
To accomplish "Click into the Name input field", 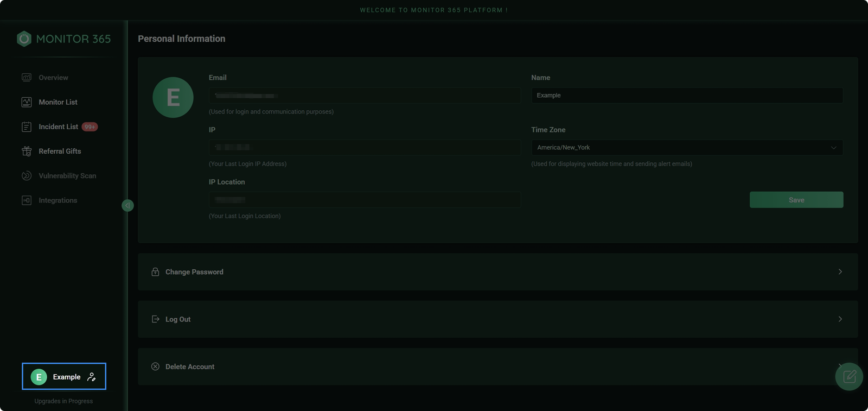I will [x=687, y=96].
